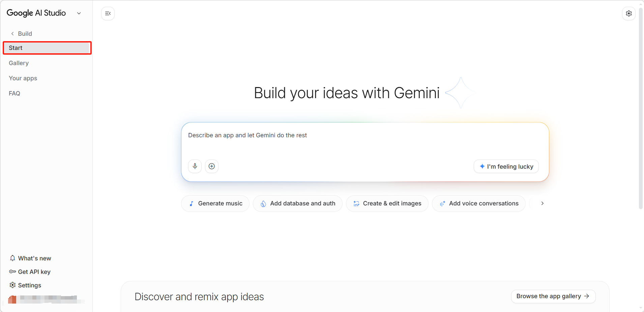Go back using the Build chevron
The image size is (644, 312).
[x=12, y=34]
